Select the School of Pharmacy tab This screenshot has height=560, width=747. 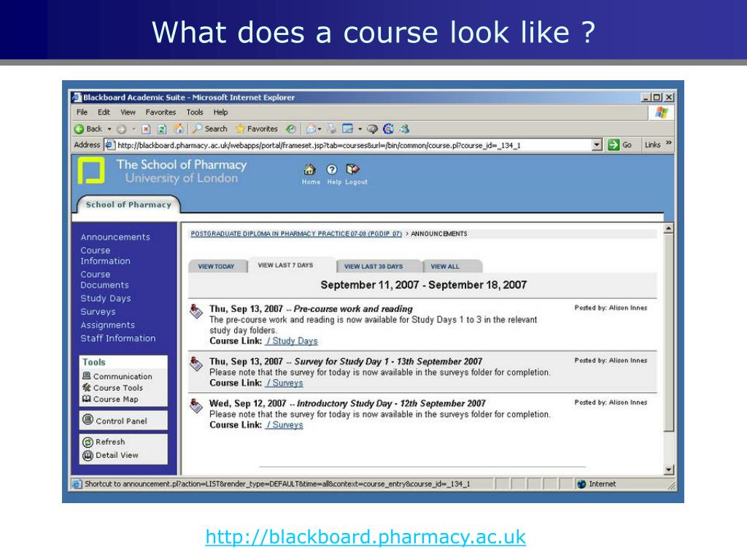(x=128, y=205)
